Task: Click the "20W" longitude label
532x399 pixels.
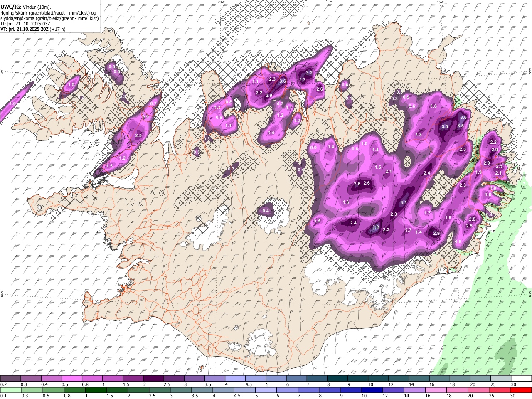Action: [221, 2]
